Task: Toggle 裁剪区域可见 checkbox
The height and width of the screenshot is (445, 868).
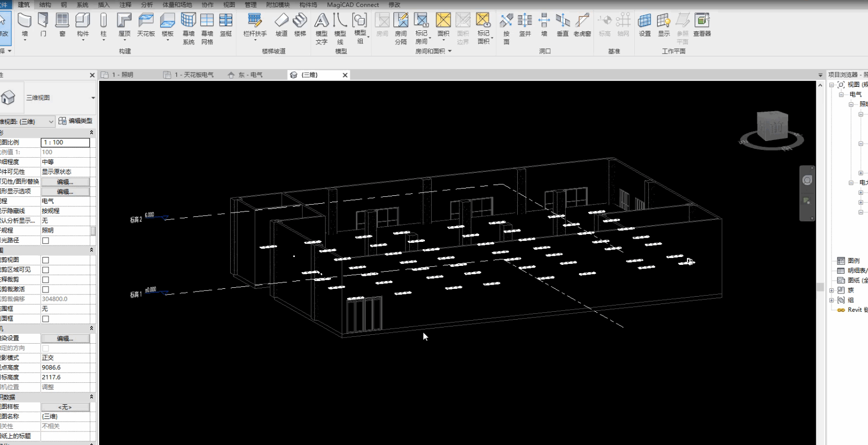Action: pos(45,270)
